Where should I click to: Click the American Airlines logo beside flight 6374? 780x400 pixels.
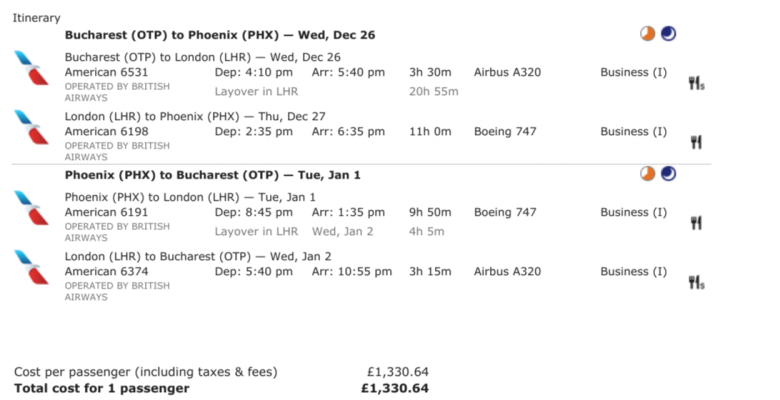[x=31, y=267]
